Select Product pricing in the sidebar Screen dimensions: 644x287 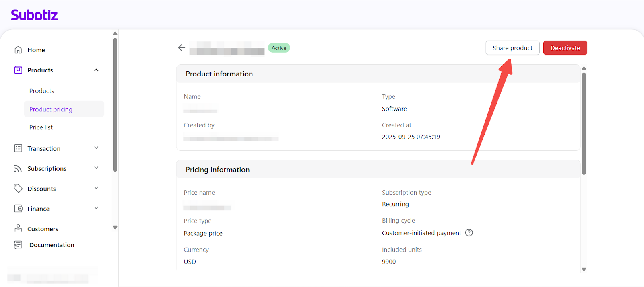coord(51,109)
